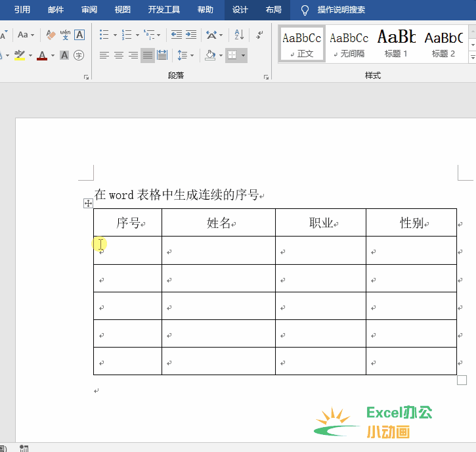This screenshot has height=452, width=476.
Task: Switch to the 开发工具 tab
Action: (x=164, y=10)
